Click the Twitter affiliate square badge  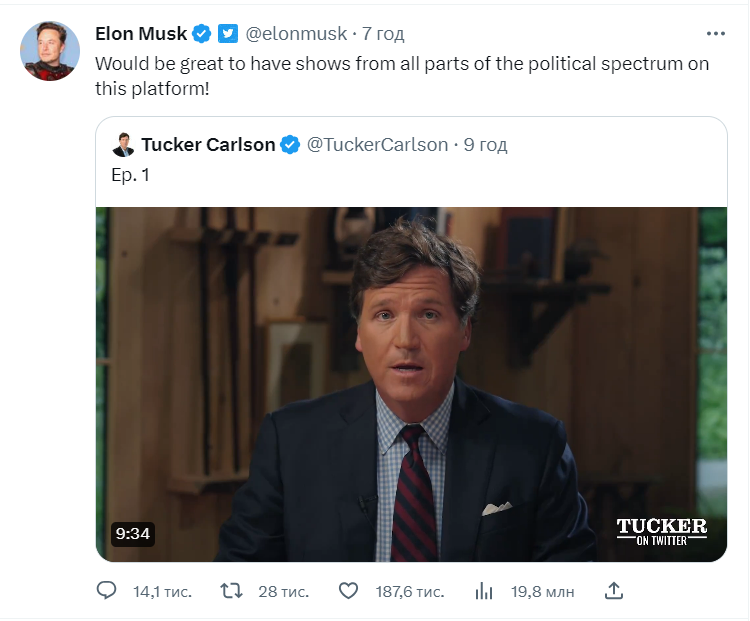(x=228, y=33)
